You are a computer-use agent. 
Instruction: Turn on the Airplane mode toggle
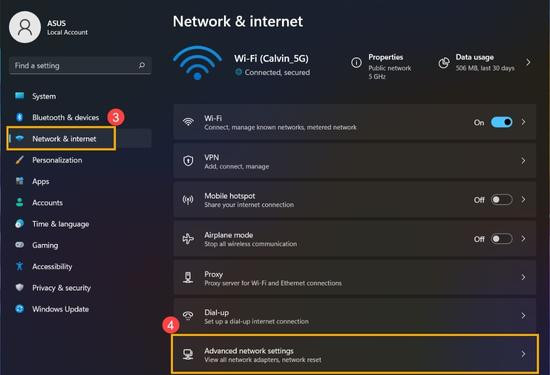coord(502,239)
